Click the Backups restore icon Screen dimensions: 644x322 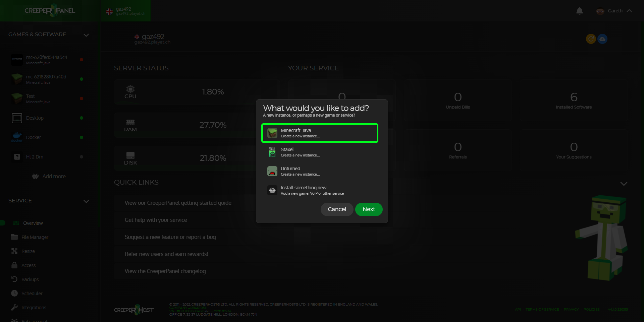pos(14,279)
